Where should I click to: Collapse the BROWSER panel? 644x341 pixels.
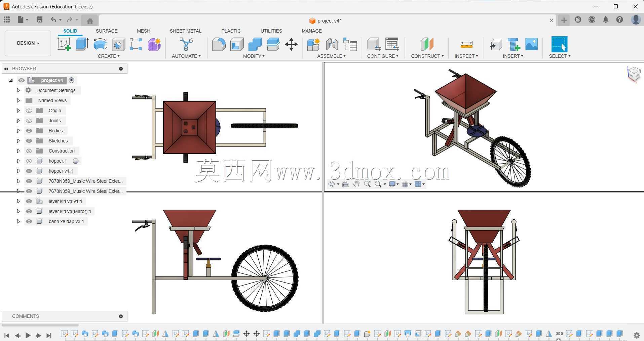click(x=6, y=69)
